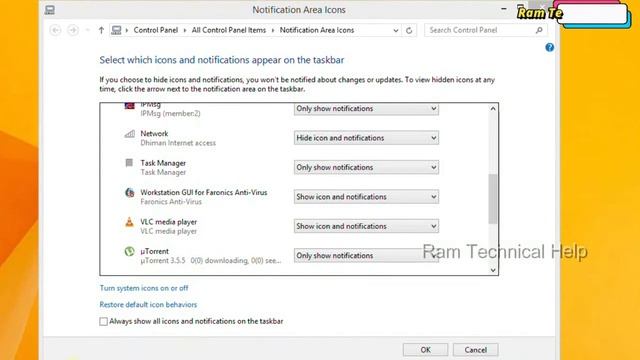Click the computer icon in address bar
This screenshot has width=640, height=360.
point(116,30)
